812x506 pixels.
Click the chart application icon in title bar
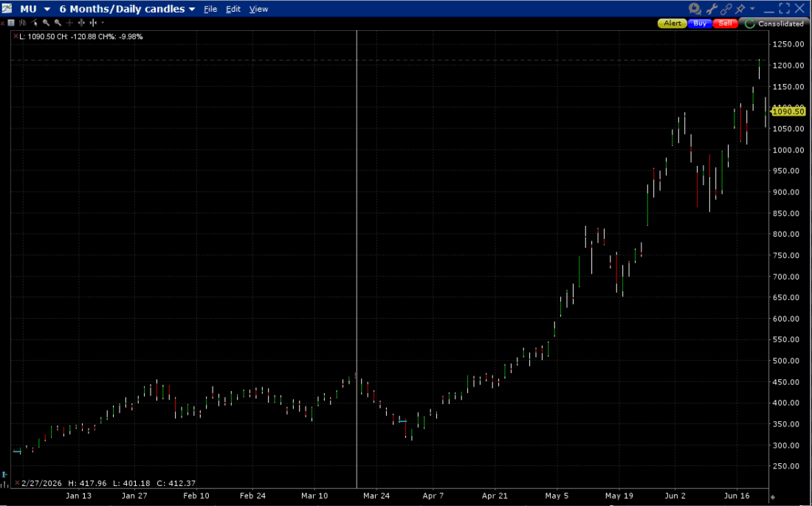[7, 8]
